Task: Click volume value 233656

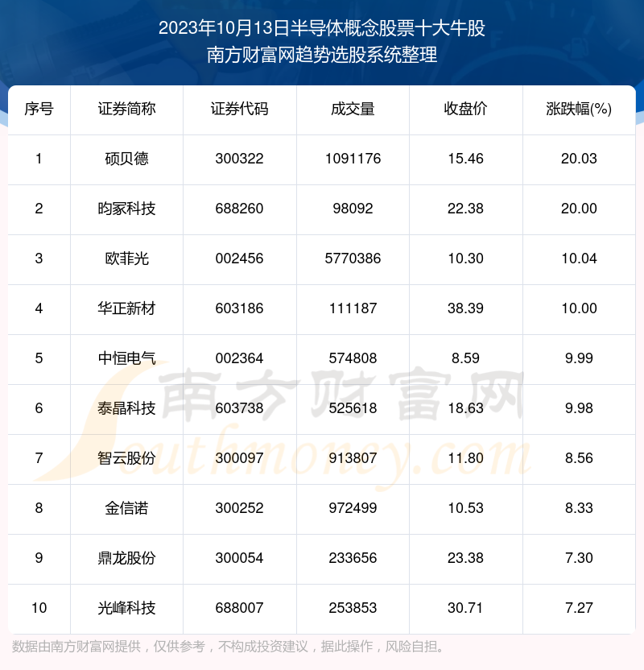Action: coord(353,558)
